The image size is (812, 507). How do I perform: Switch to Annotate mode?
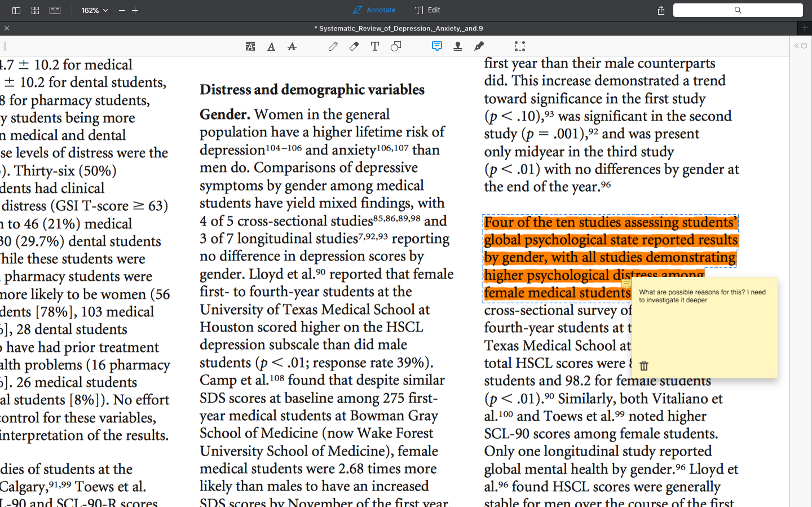pos(374,10)
